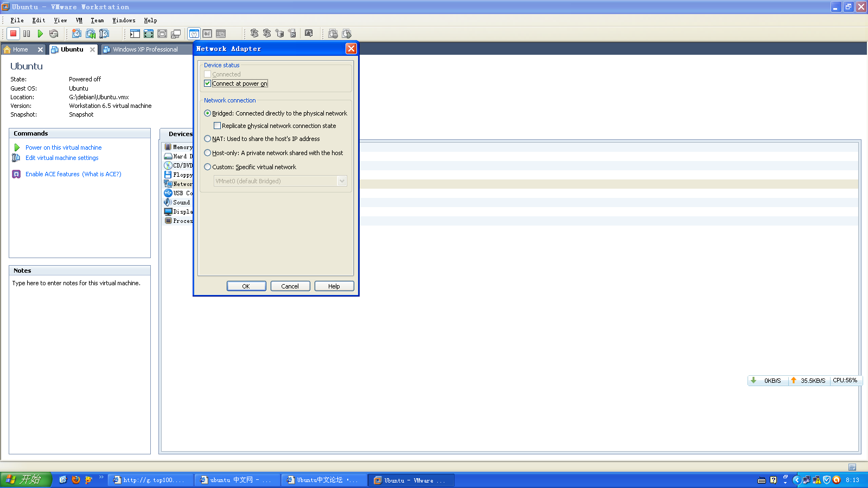The height and width of the screenshot is (488, 868).
Task: Expand quick launch overflow chevron
Action: (x=101, y=478)
